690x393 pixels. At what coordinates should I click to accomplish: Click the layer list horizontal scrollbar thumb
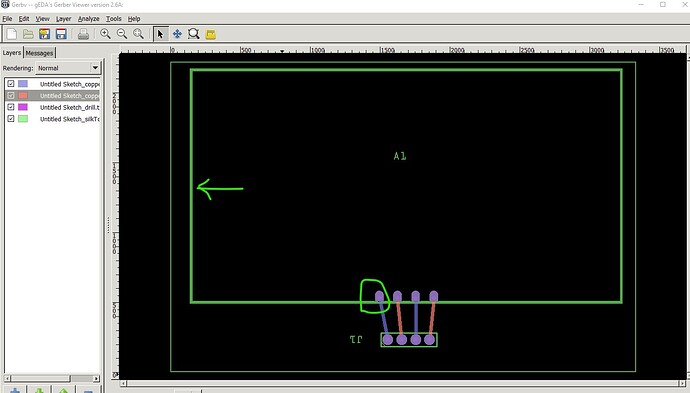tap(40, 378)
